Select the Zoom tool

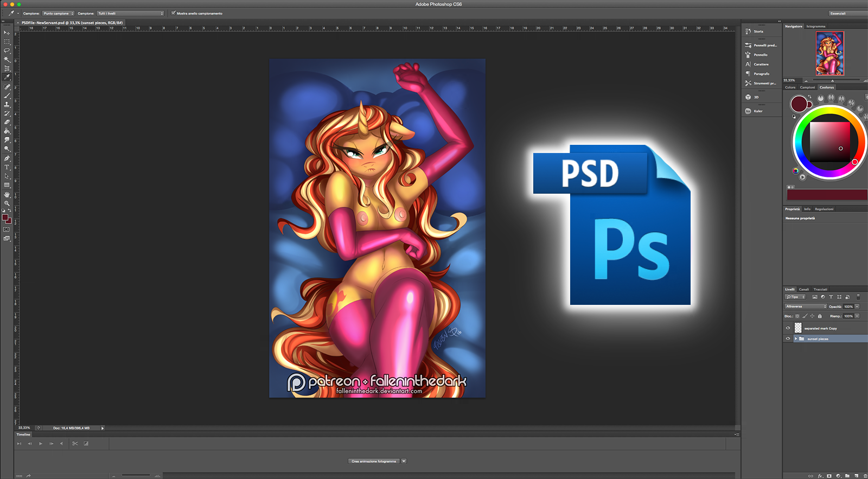pyautogui.click(x=7, y=203)
